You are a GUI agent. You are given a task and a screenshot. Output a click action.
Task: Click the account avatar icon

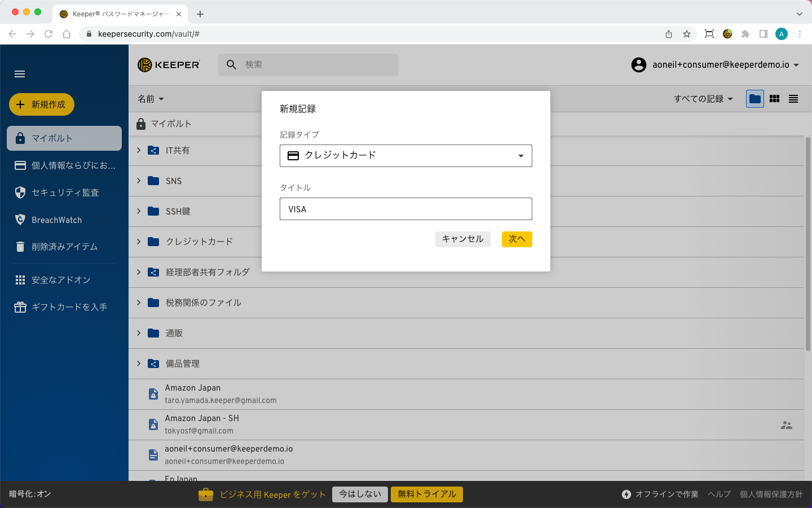point(638,65)
